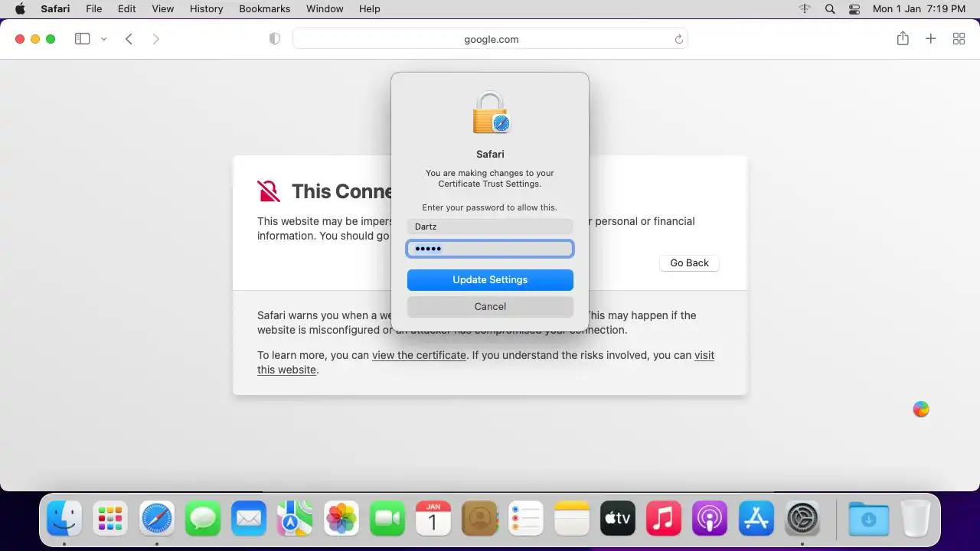
Task: Show the tab overview grid icon
Action: (x=959, y=39)
